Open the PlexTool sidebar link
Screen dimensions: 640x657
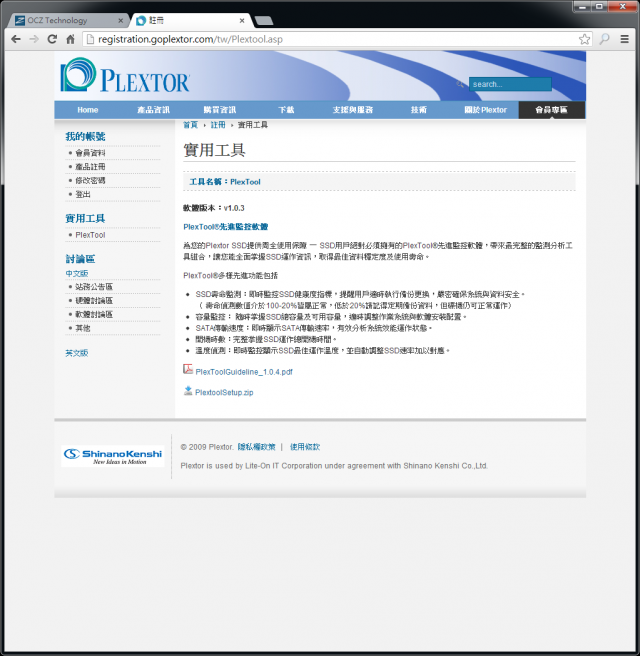pyautogui.click(x=90, y=235)
